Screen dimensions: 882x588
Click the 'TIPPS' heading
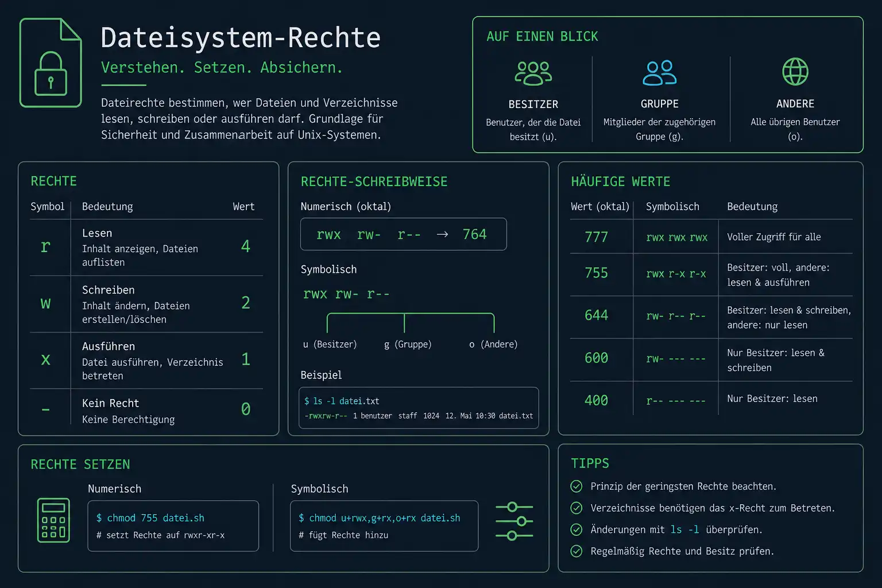pyautogui.click(x=590, y=463)
